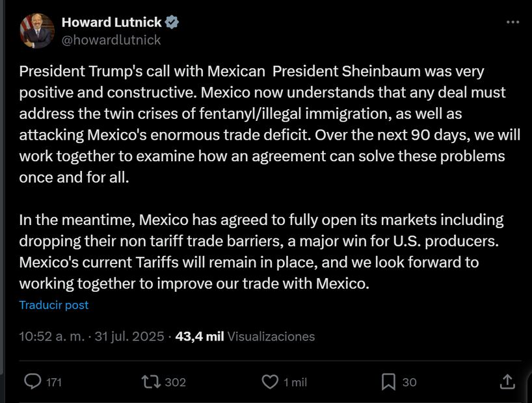Viewport: 532px width, 403px height.
Task: Click the second paragraph about Mexico's markets
Action: [x=260, y=252]
